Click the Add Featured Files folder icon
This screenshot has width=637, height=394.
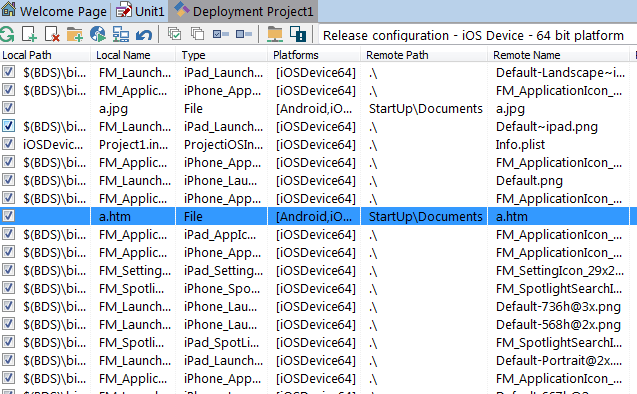tap(75, 35)
